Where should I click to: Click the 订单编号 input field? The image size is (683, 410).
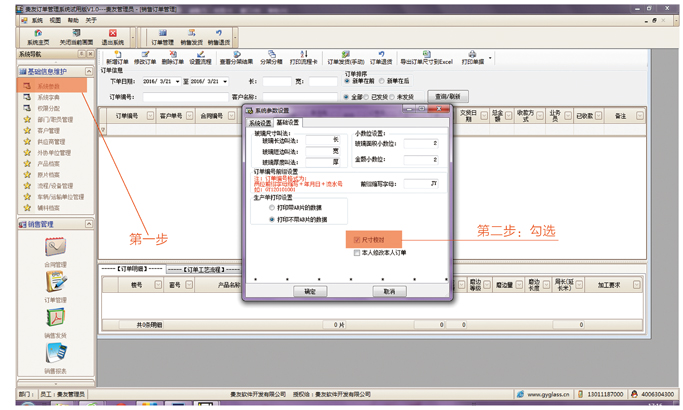coord(185,97)
